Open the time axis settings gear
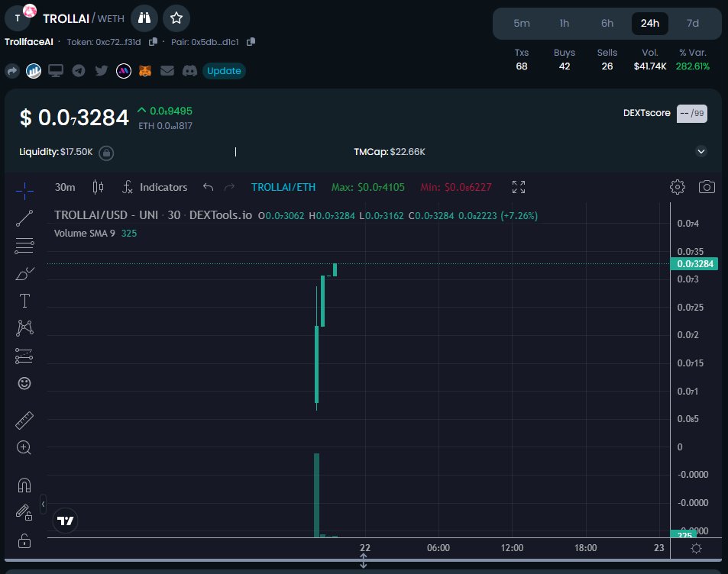Image resolution: width=728 pixels, height=574 pixels. 696,549
